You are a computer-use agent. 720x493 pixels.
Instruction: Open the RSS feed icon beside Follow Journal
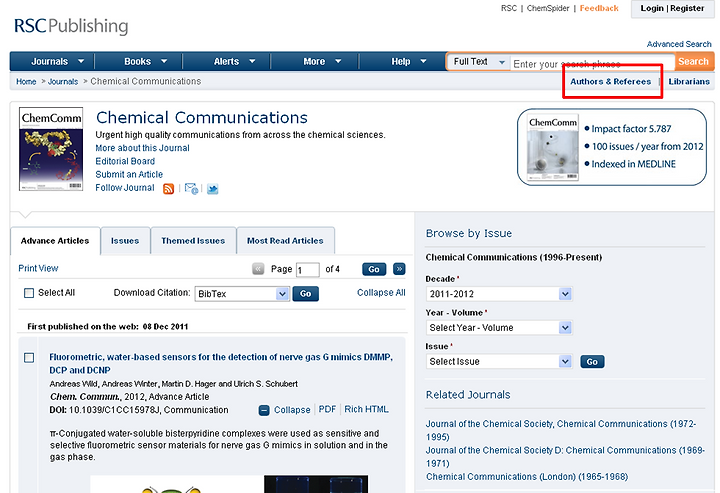pyautogui.click(x=169, y=189)
